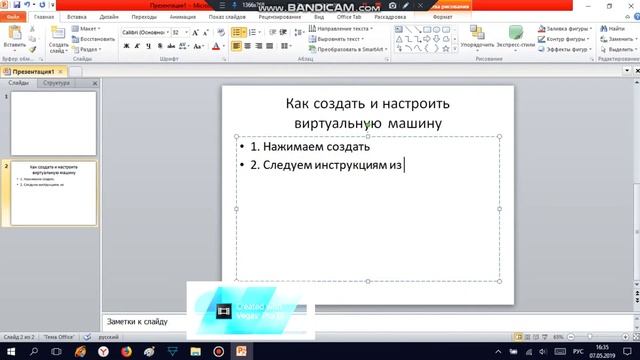Screen dimensions: 640x360
Task: Switch to the Переходы tab
Action: (x=144, y=17)
